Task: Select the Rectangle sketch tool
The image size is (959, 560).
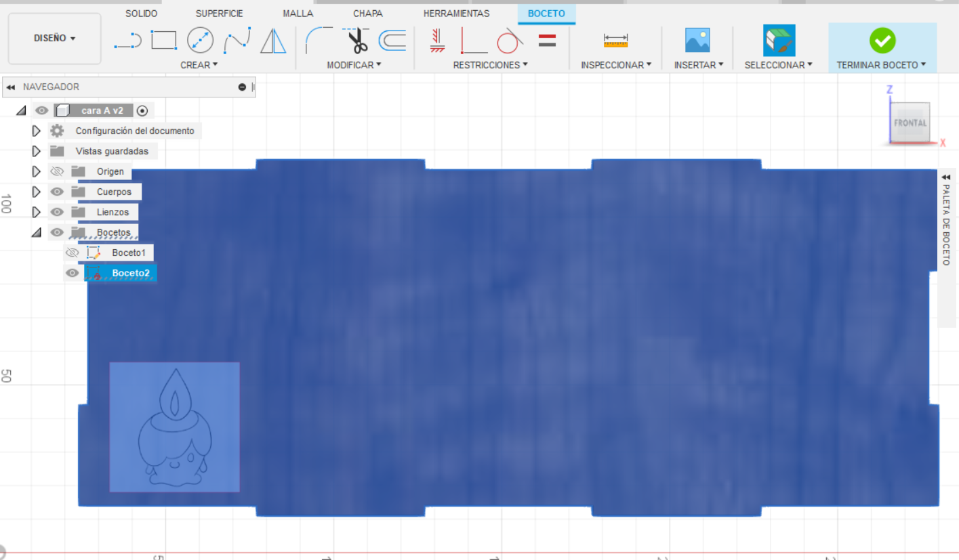Action: pos(163,41)
